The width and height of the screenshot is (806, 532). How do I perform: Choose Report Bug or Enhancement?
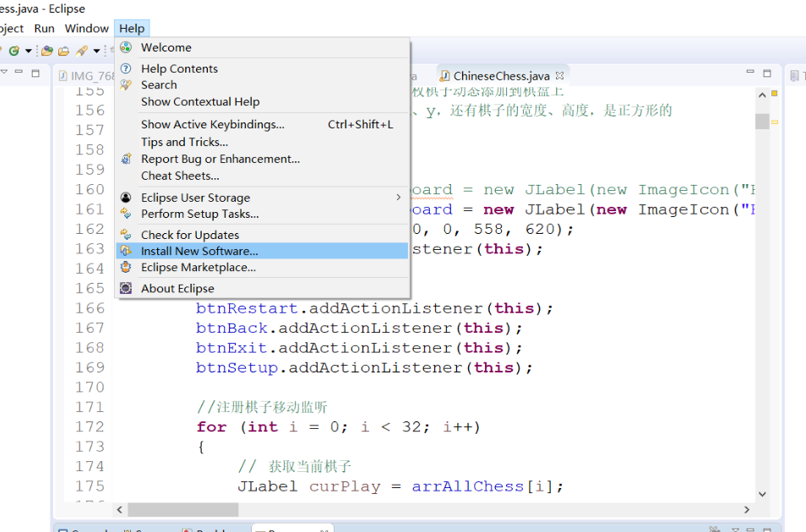click(262, 159)
